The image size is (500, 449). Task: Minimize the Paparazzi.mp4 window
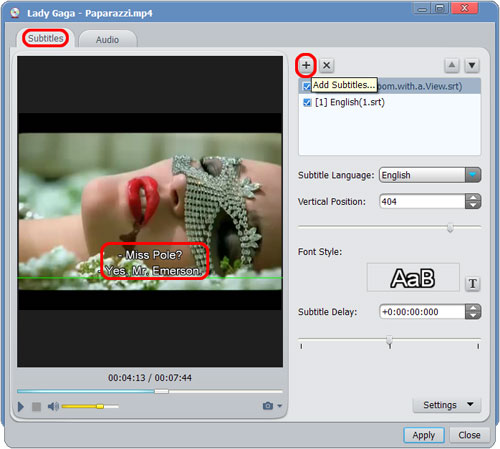point(422,9)
